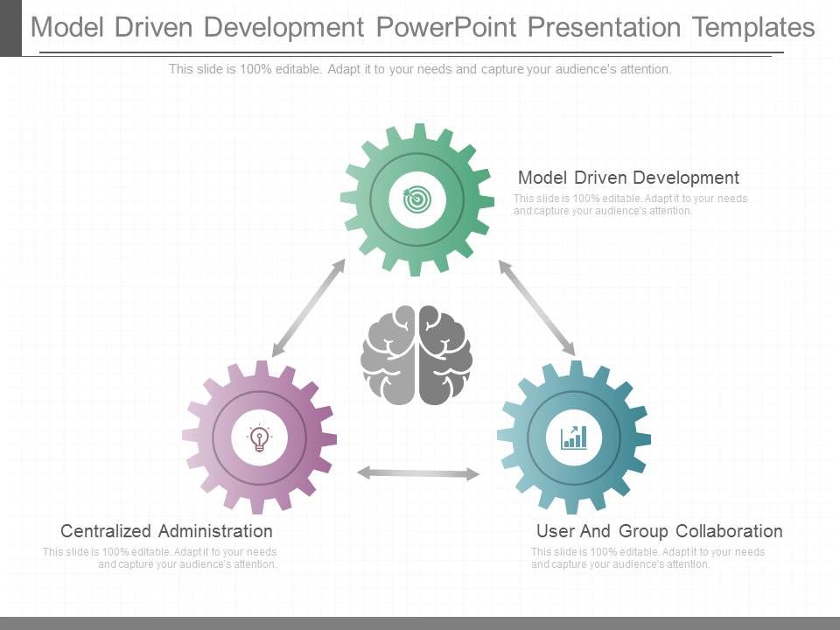This screenshot has width=840, height=630.
Task: Click the lightbulb icon in purple gear
Action: coord(259,438)
